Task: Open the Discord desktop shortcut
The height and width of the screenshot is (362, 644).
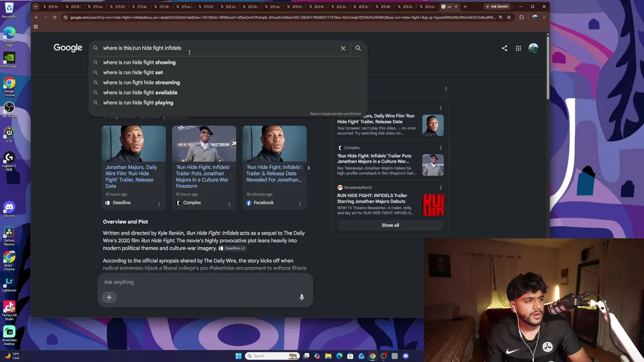Action: [9, 209]
